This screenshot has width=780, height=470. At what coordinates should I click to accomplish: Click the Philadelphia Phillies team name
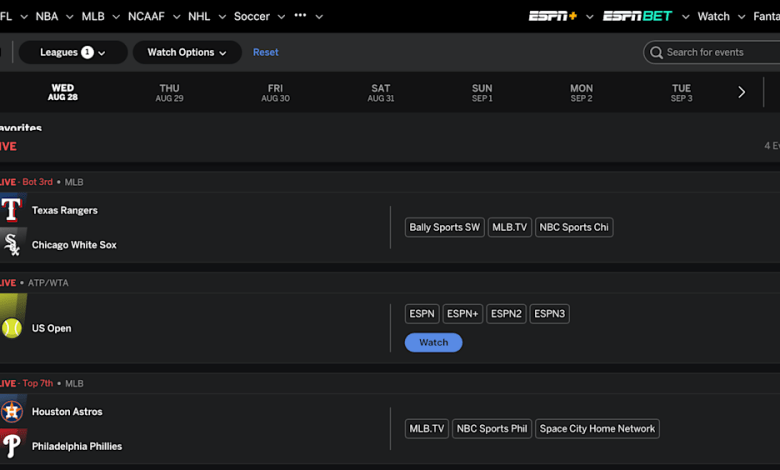[77, 446]
